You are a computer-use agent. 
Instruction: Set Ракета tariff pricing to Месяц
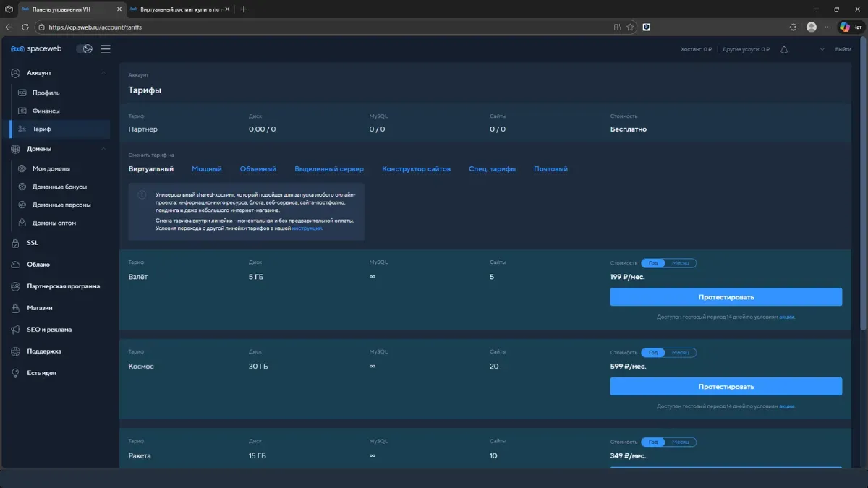coord(681,442)
